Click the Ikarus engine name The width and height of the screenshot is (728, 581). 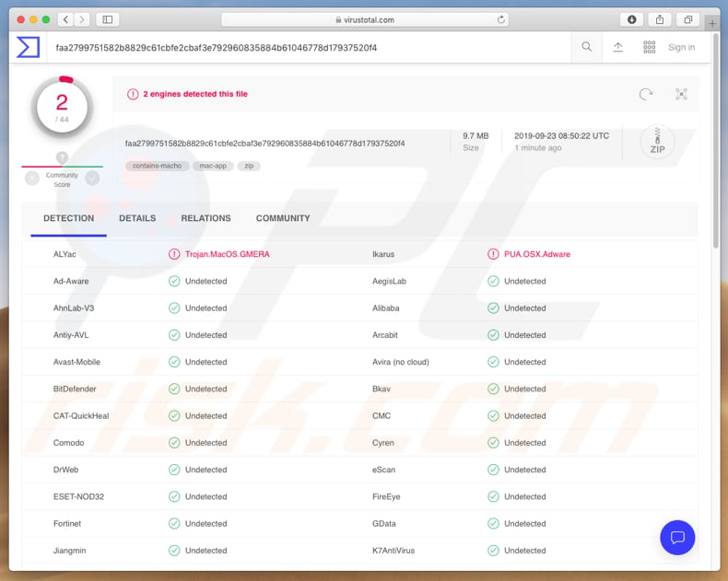(x=383, y=254)
